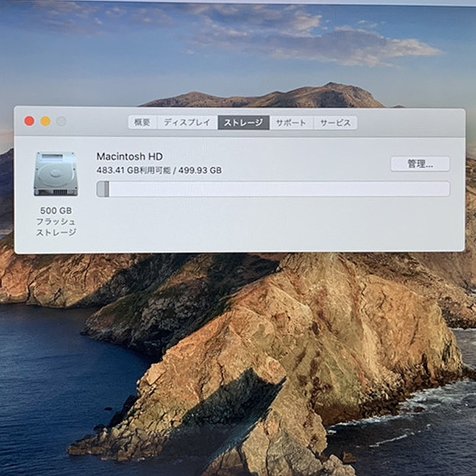Click the disabled zoom window button

tap(61, 121)
